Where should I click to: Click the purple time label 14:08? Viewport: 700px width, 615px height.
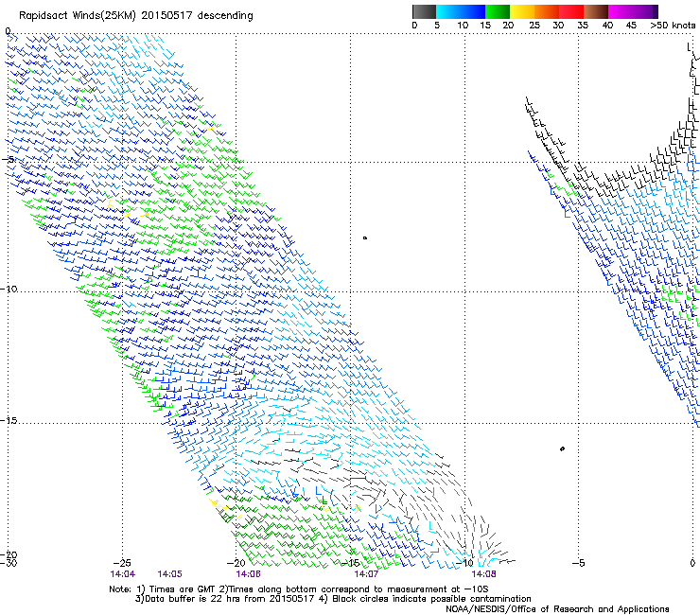coord(484,574)
